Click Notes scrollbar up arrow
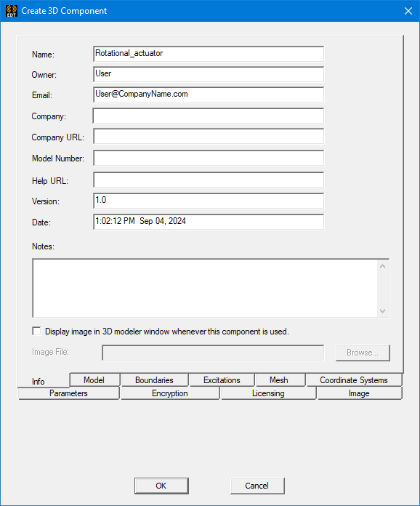The height and width of the screenshot is (506, 420). (x=383, y=266)
